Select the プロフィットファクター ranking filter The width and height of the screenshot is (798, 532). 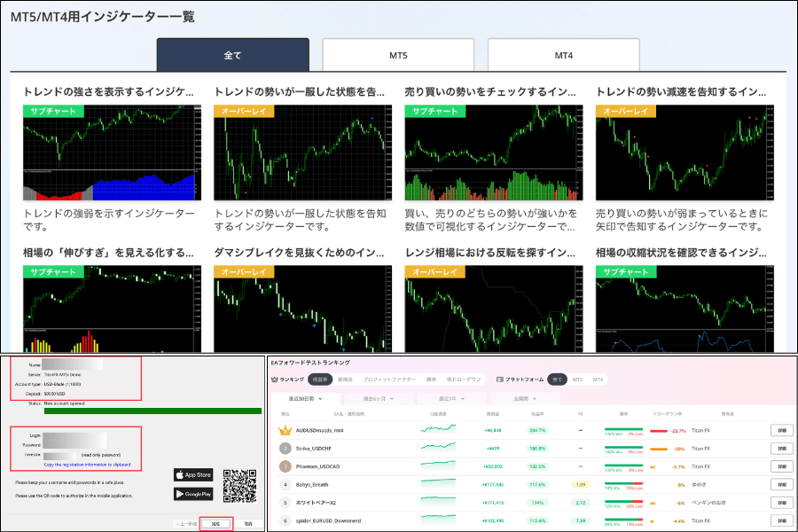pos(389,379)
